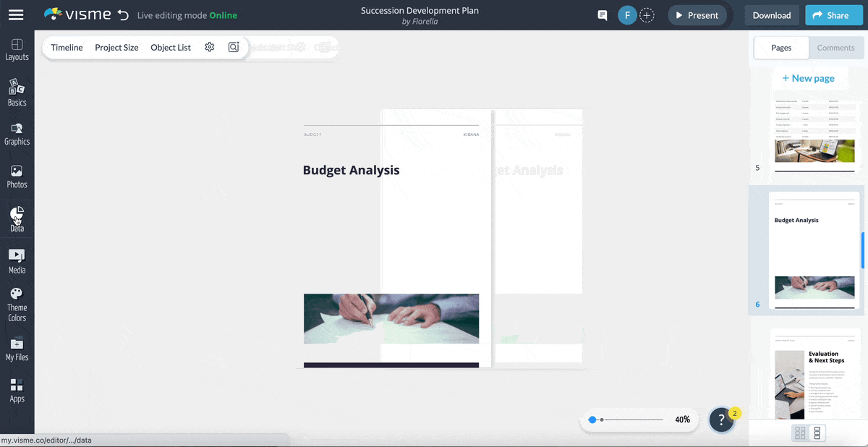
Task: Click the Present button
Action: pos(697,14)
